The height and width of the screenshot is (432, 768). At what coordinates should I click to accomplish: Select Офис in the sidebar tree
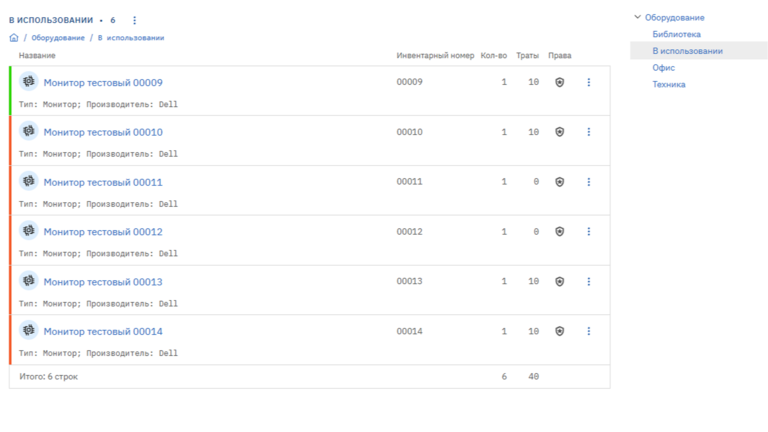tap(663, 68)
